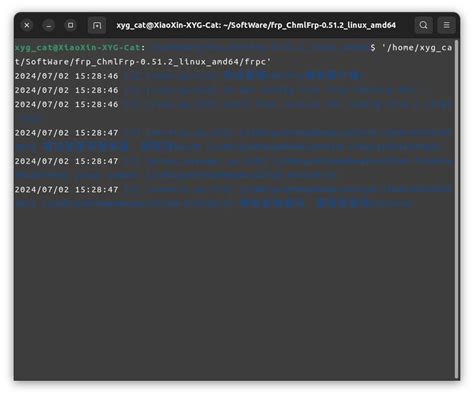Click the xyg_cat@XiaoXin-XYG-Cat prompt text
Image resolution: width=474 pixels, height=396 pixels.
[77, 48]
